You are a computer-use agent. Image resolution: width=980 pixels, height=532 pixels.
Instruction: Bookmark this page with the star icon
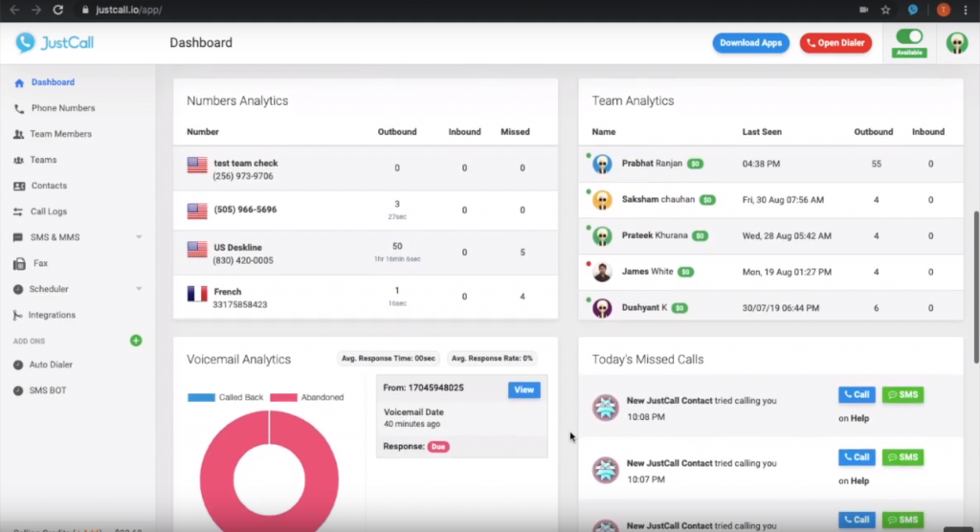click(x=886, y=10)
